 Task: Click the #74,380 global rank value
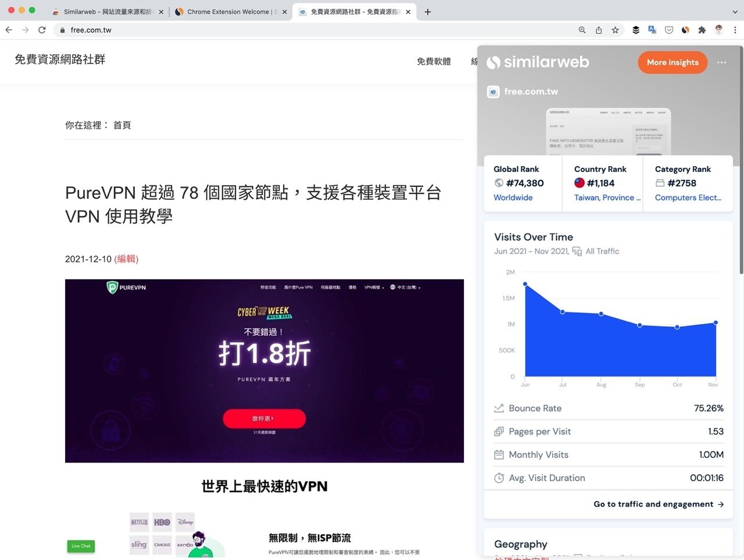(x=525, y=183)
